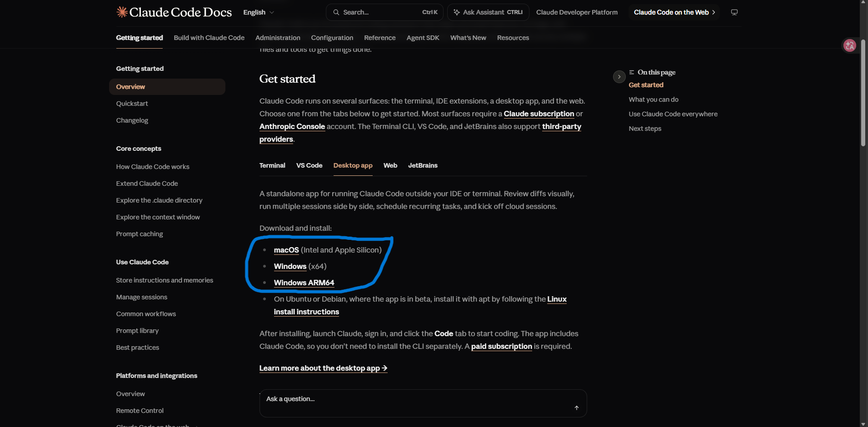Image resolution: width=868 pixels, height=427 pixels.
Task: Follow the Anthropic Console link
Action: [292, 126]
